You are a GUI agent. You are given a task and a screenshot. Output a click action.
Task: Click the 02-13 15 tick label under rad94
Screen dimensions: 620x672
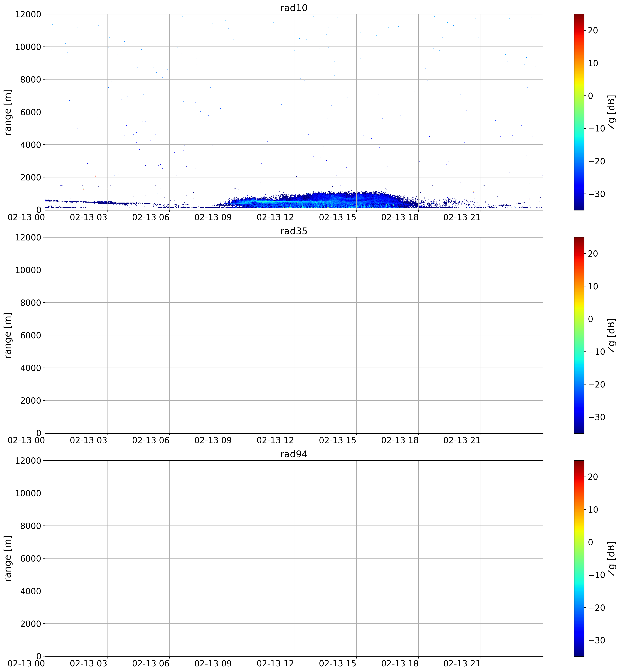pyautogui.click(x=338, y=664)
